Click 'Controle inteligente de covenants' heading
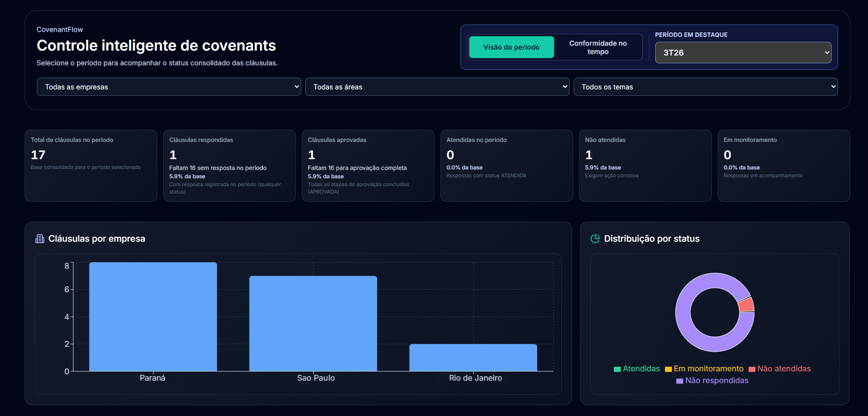The height and width of the screenshot is (416, 868). [x=156, y=46]
